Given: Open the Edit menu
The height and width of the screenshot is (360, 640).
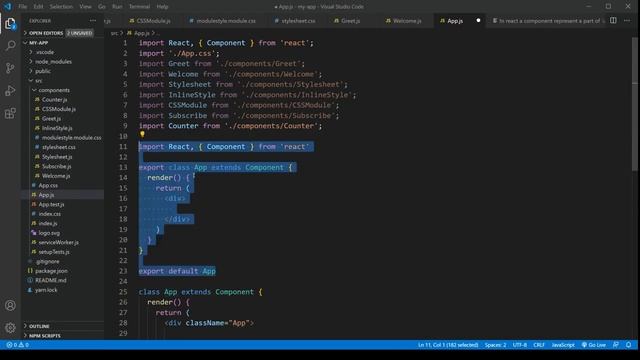Looking at the screenshot, I should (x=38, y=7).
